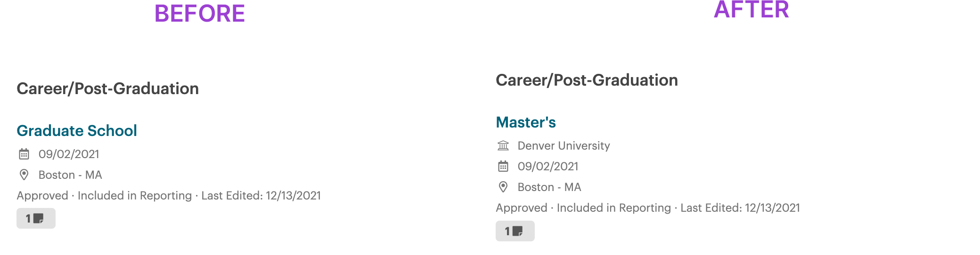
Task: Open the Master's entry link
Action: pyautogui.click(x=526, y=122)
